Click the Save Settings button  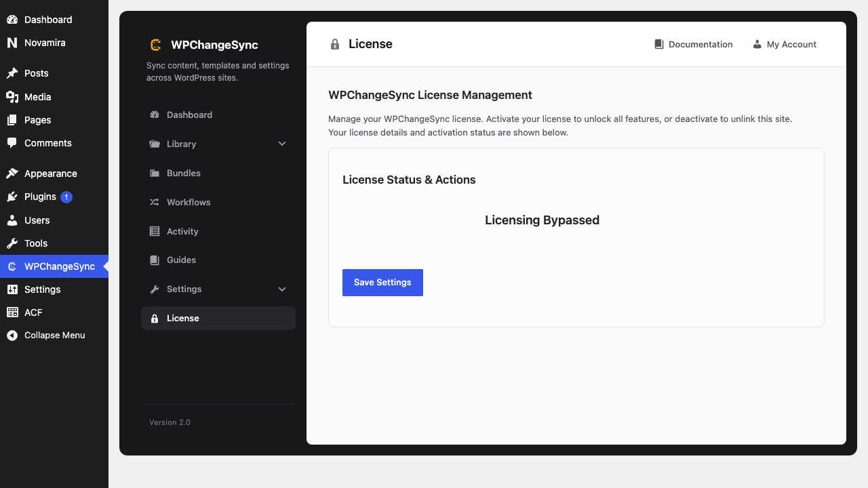pyautogui.click(x=382, y=283)
